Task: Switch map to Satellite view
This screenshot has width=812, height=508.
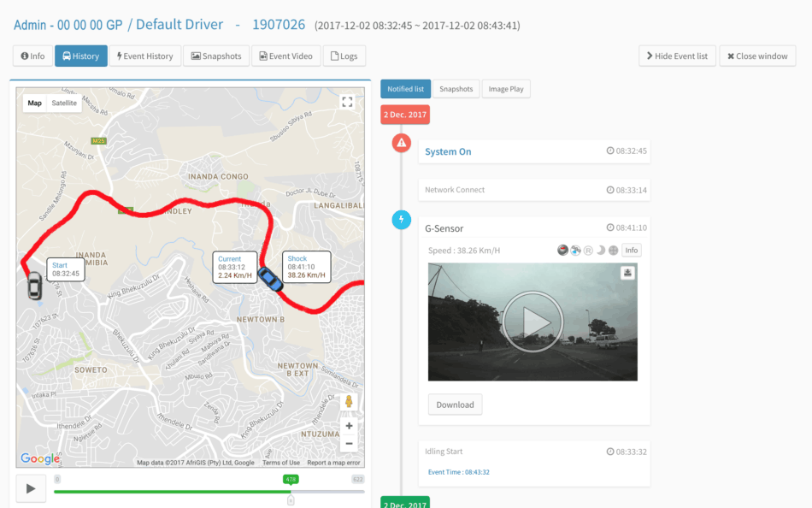Action: click(64, 103)
